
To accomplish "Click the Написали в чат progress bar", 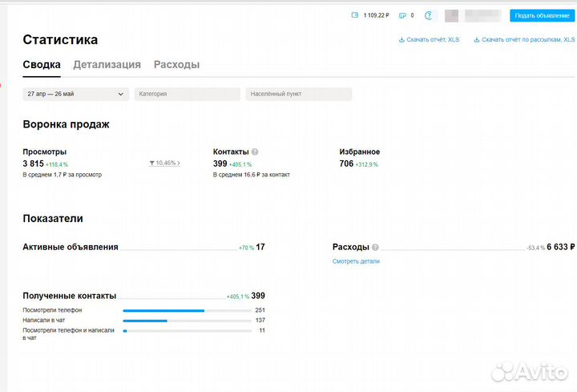I will tap(186, 321).
